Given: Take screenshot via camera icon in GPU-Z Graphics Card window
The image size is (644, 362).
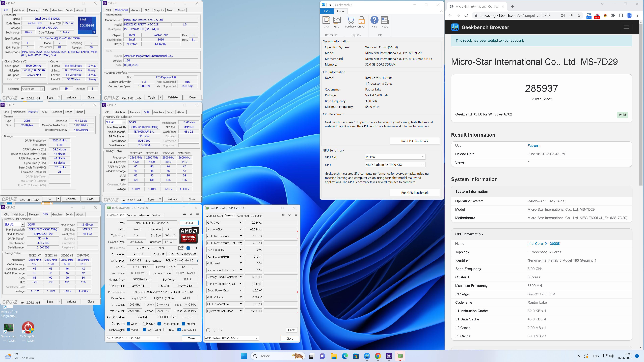Looking at the screenshot, I should [184, 215].
